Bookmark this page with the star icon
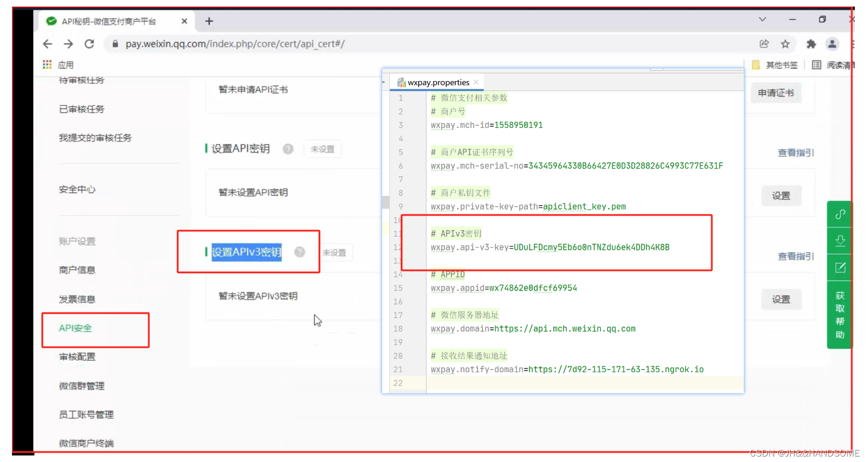This screenshot has width=868, height=462. pos(785,44)
